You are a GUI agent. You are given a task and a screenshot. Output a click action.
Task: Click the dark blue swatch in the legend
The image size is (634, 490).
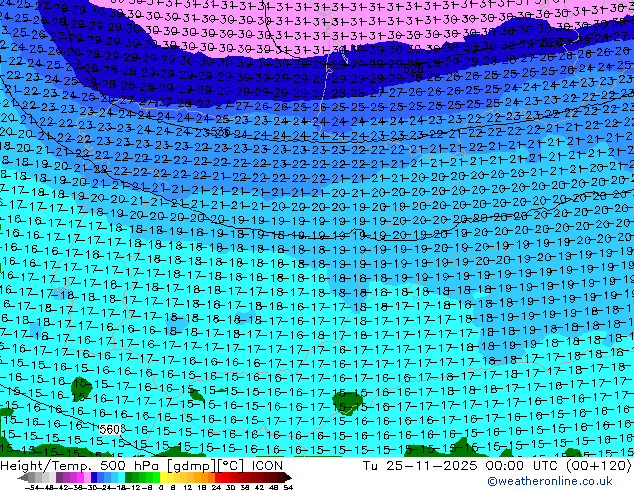[94, 477]
